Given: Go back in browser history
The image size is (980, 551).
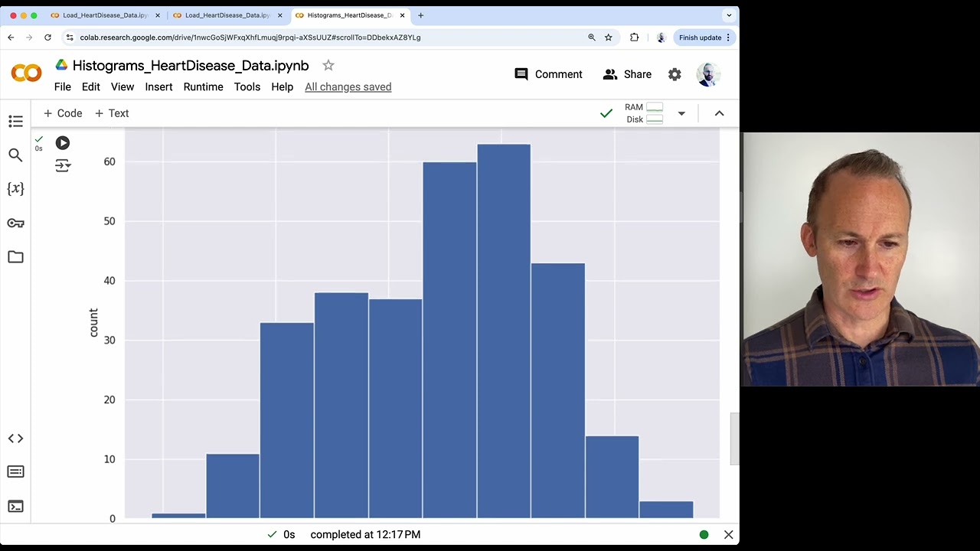Looking at the screenshot, I should 11,37.
